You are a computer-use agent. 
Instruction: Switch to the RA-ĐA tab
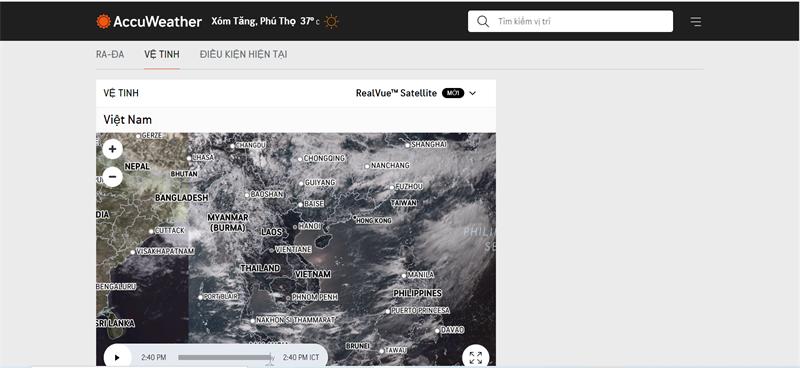coord(110,54)
